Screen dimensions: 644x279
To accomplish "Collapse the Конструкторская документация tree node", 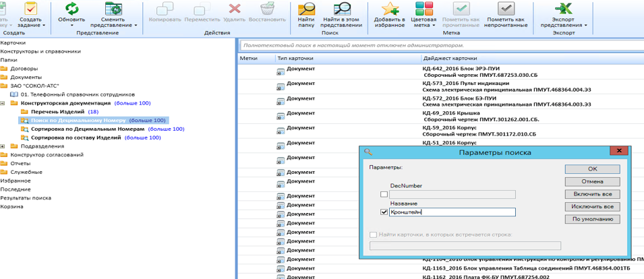I will point(3,103).
